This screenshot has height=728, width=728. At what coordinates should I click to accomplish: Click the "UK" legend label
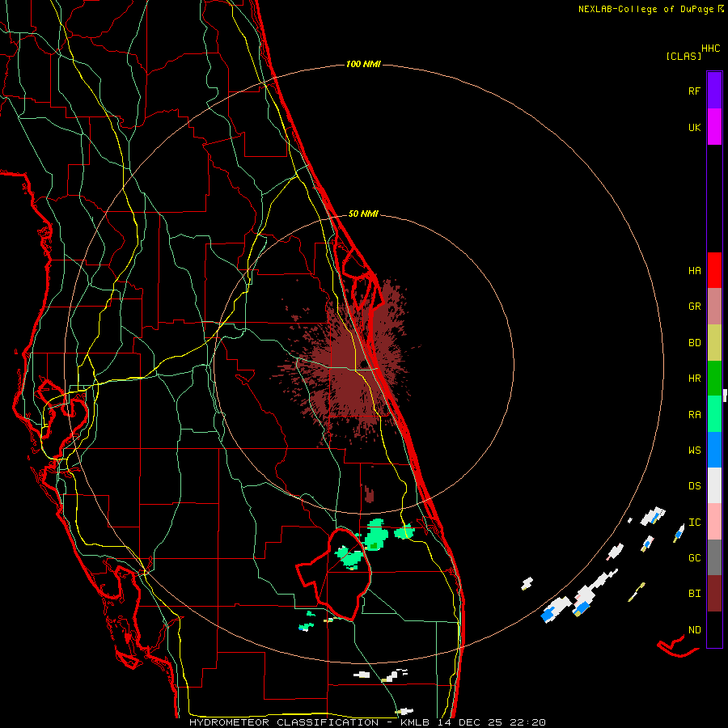[694, 127]
